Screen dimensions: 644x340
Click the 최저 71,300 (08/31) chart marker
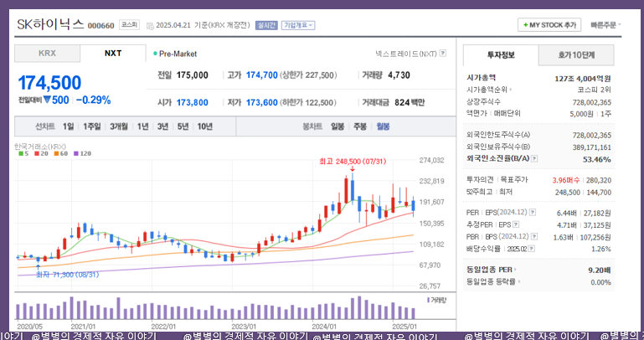click(x=67, y=275)
